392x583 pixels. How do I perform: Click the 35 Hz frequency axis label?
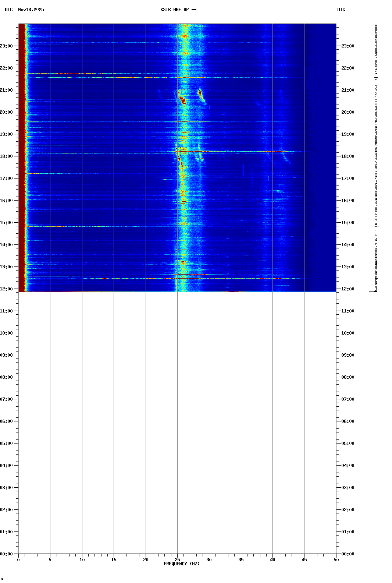click(x=241, y=560)
